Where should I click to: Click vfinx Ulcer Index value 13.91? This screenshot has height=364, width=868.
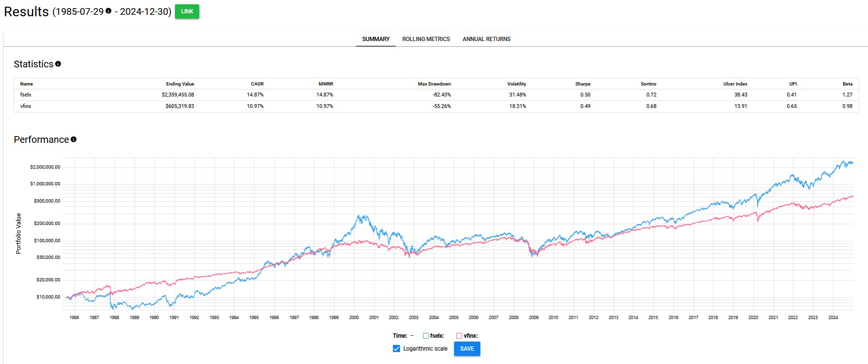tap(741, 106)
